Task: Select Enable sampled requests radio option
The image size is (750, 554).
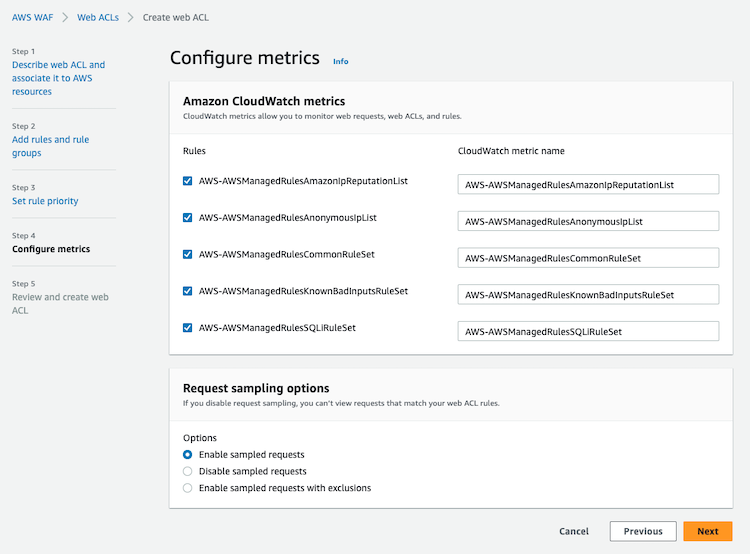Action: [x=188, y=454]
